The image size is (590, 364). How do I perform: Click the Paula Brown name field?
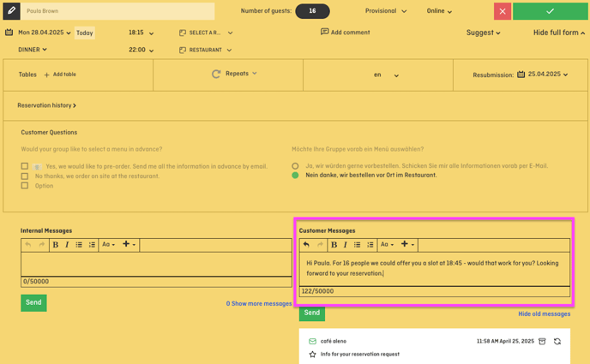coord(117,11)
